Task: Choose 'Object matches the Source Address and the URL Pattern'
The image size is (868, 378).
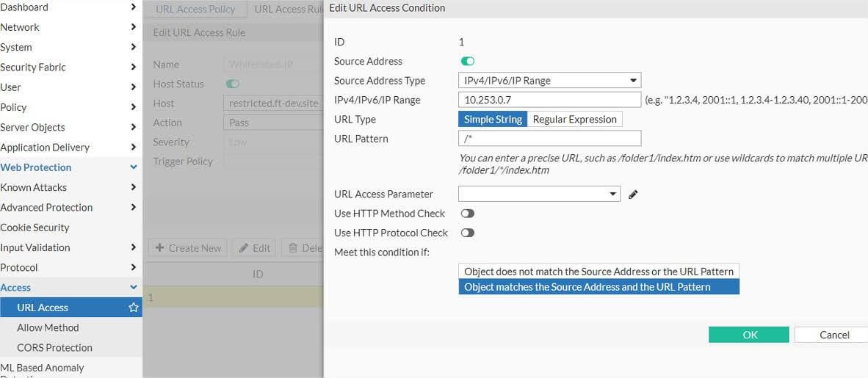Action: point(599,287)
